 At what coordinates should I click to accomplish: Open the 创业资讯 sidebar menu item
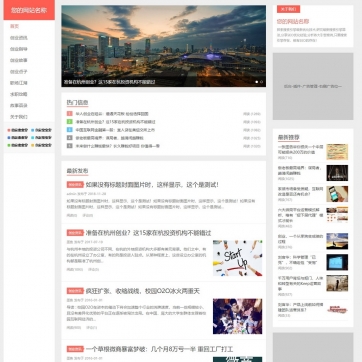19,38
